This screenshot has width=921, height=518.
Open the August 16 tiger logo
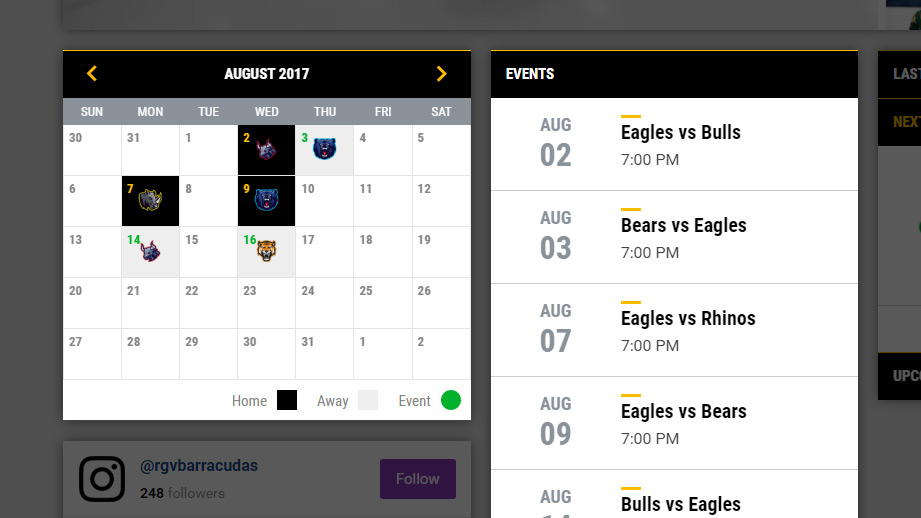[266, 252]
